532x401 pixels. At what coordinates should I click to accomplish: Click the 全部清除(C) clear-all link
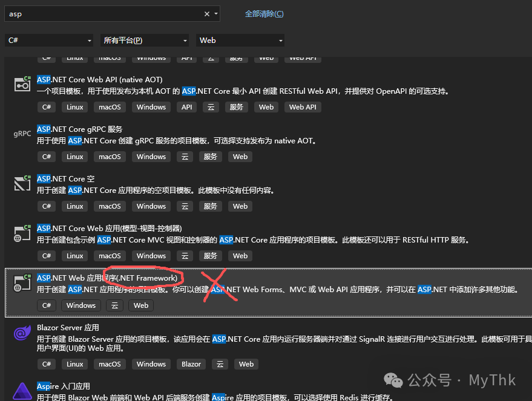click(x=264, y=14)
